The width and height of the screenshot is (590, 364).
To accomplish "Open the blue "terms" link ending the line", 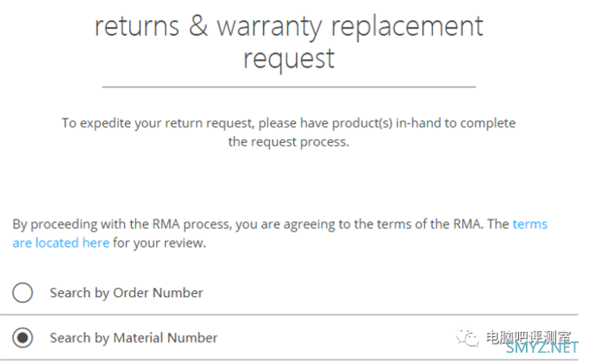I will (x=530, y=224).
